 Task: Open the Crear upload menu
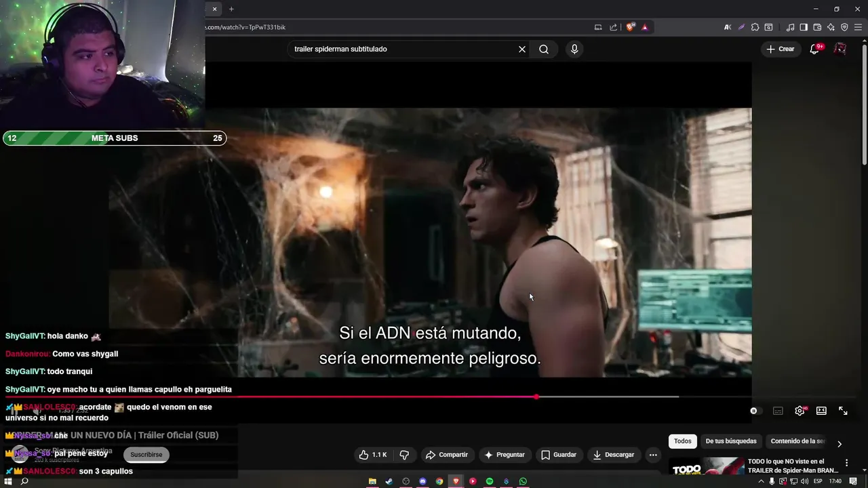coord(780,49)
